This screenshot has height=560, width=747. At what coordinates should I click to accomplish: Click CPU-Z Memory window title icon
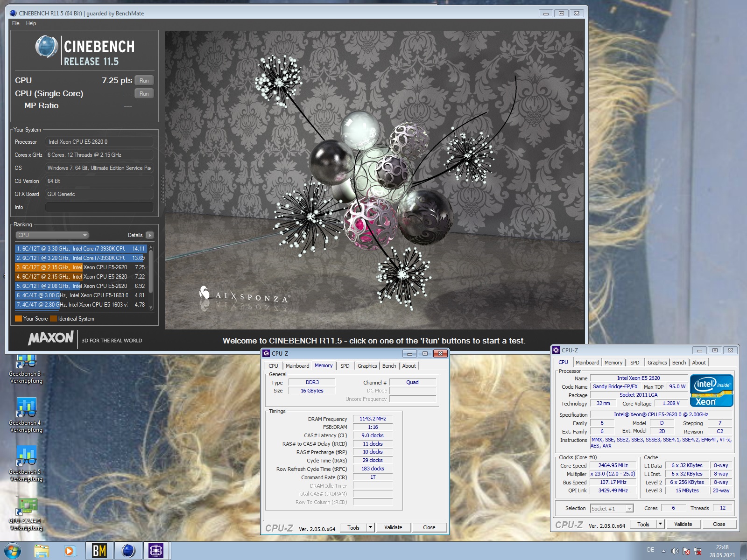[x=266, y=353]
